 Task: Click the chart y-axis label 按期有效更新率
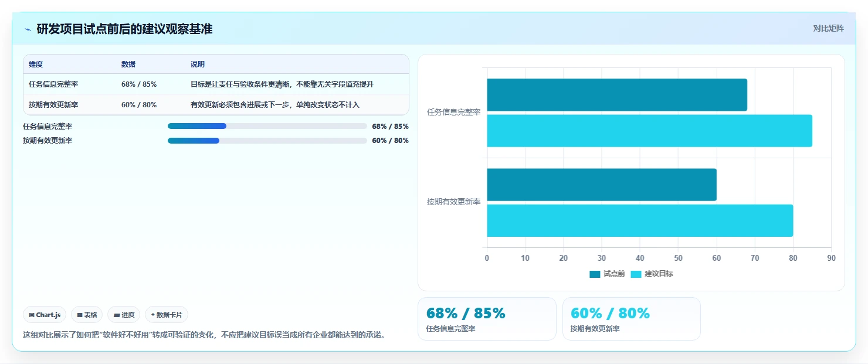[x=454, y=202]
